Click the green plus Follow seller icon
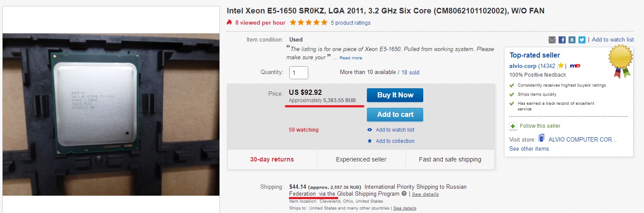644x213 pixels. [513, 126]
